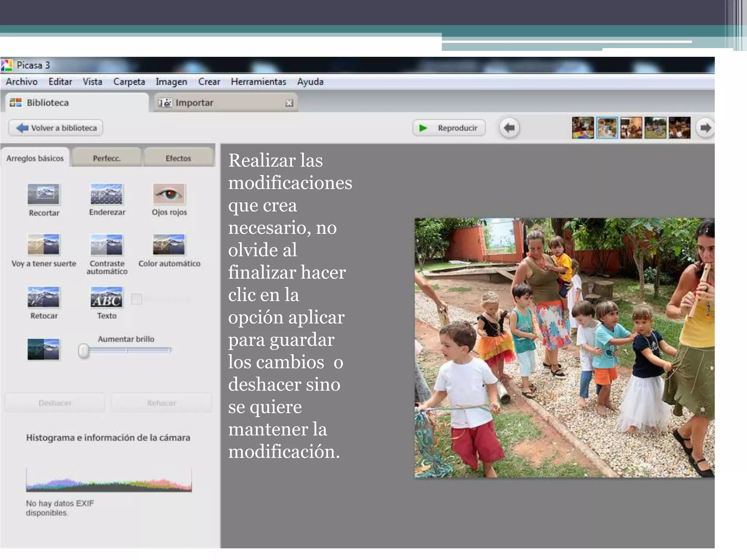Open the Carpeta menu
Screen dimensions: 747x560
(129, 82)
